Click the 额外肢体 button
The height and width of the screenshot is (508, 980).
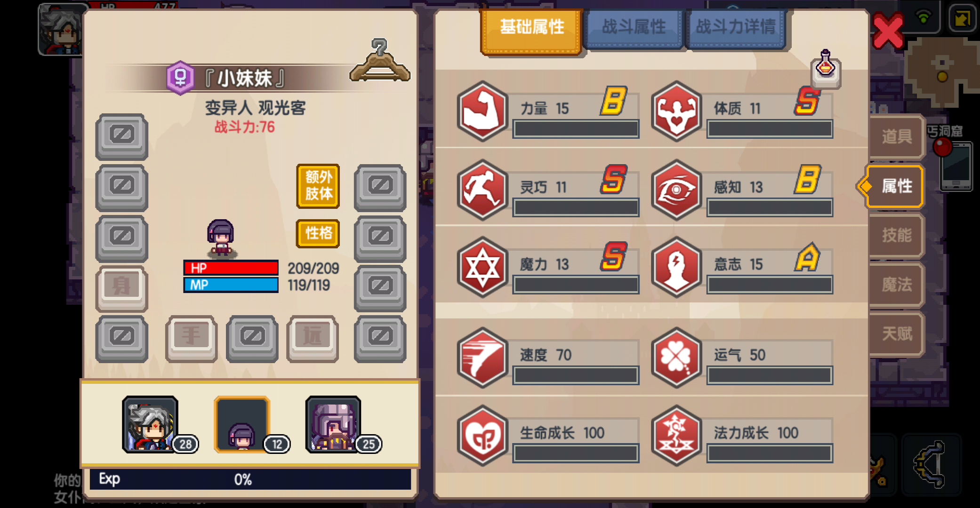(x=318, y=186)
